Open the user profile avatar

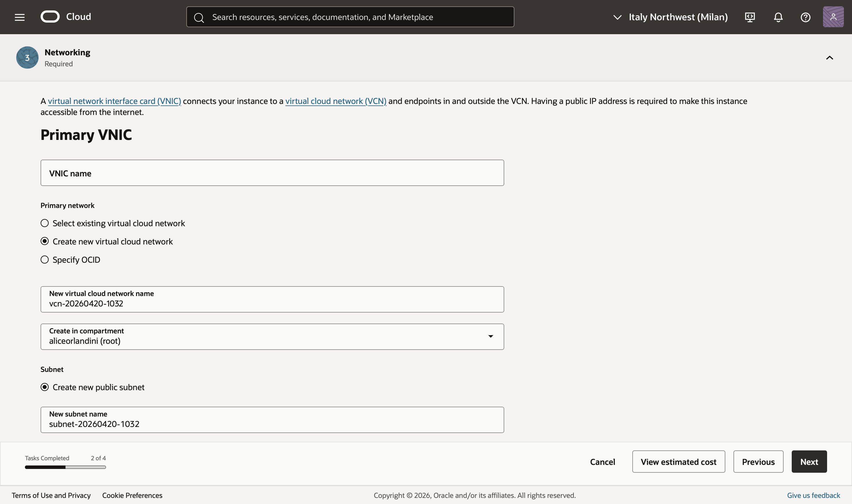pos(833,17)
